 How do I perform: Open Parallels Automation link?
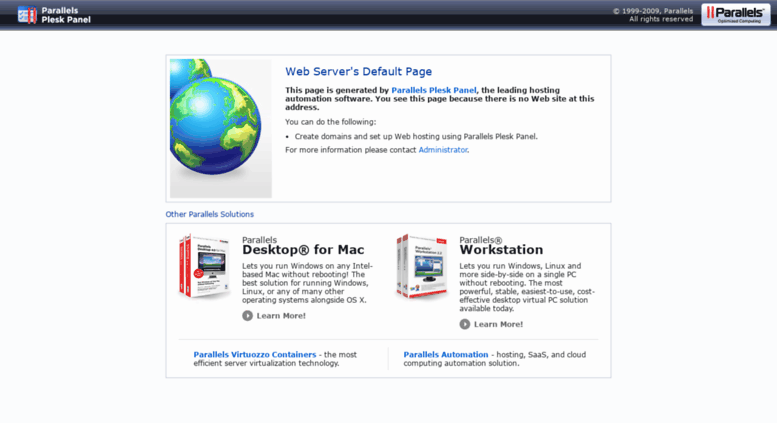[445, 355]
